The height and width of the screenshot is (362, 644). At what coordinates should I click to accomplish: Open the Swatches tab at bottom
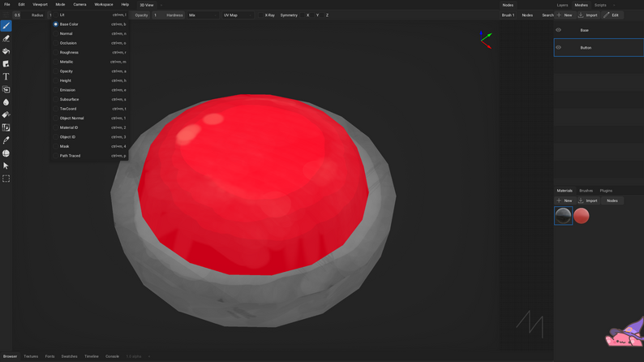click(x=69, y=356)
